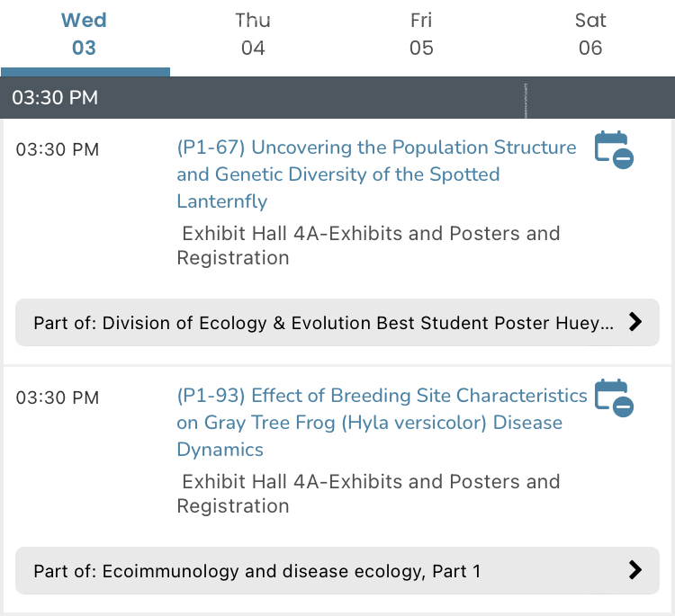675x616 pixels.
Task: Expand the Division of Ecology & Evolution chevron
Action: [x=635, y=322]
